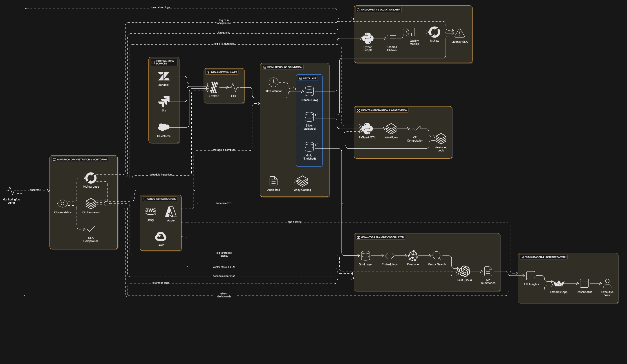Select the 'schedule ETL' connection label
The image size is (627, 364).
(224, 203)
